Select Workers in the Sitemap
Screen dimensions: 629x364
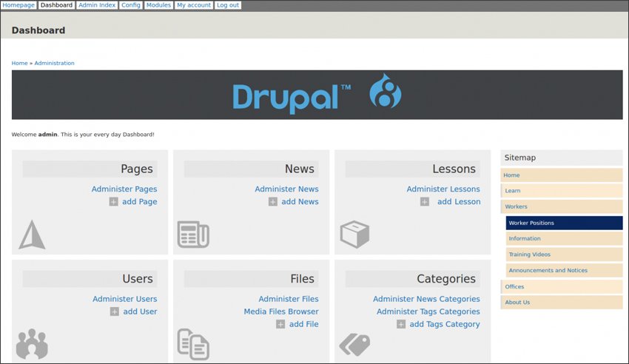click(x=562, y=207)
